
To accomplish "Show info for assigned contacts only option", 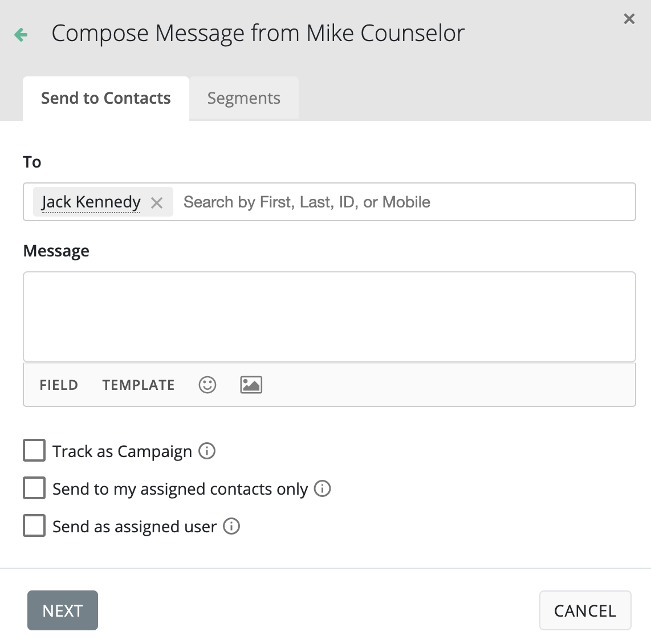I will tap(323, 488).
